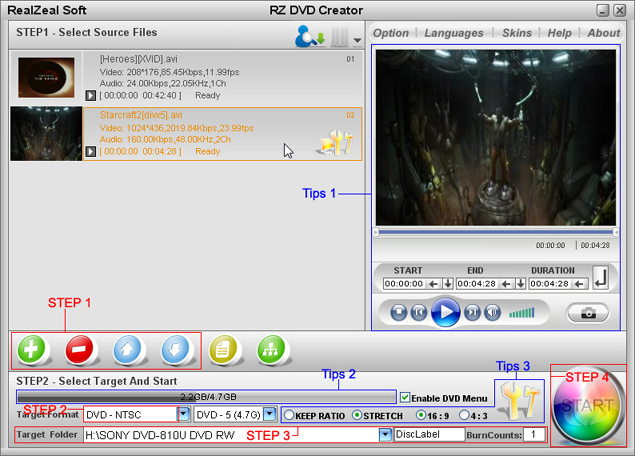635x456 pixels.
Task: Click the BurnCounts input field
Action: [534, 435]
